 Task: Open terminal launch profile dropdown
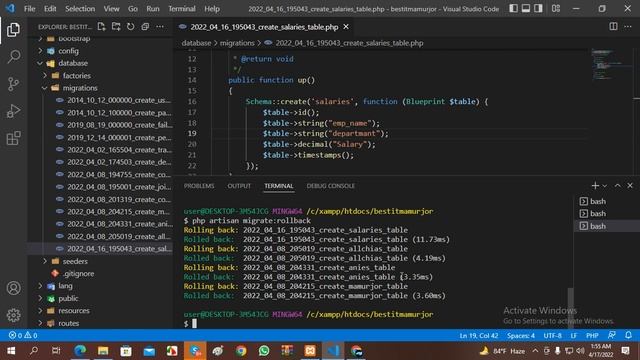click(605, 186)
